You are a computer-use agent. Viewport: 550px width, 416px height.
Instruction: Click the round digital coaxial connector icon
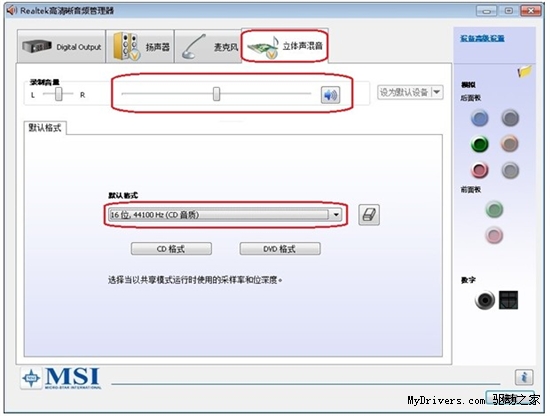tap(485, 300)
